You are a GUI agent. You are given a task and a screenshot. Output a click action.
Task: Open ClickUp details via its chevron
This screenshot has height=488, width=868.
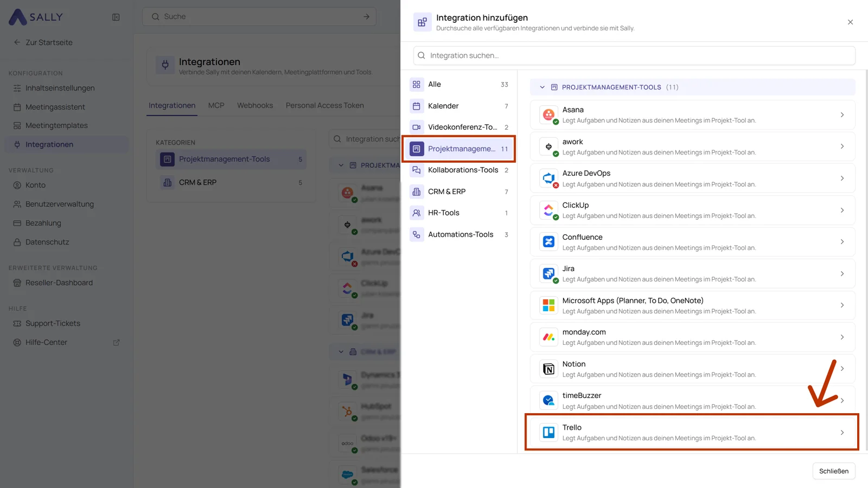click(842, 210)
